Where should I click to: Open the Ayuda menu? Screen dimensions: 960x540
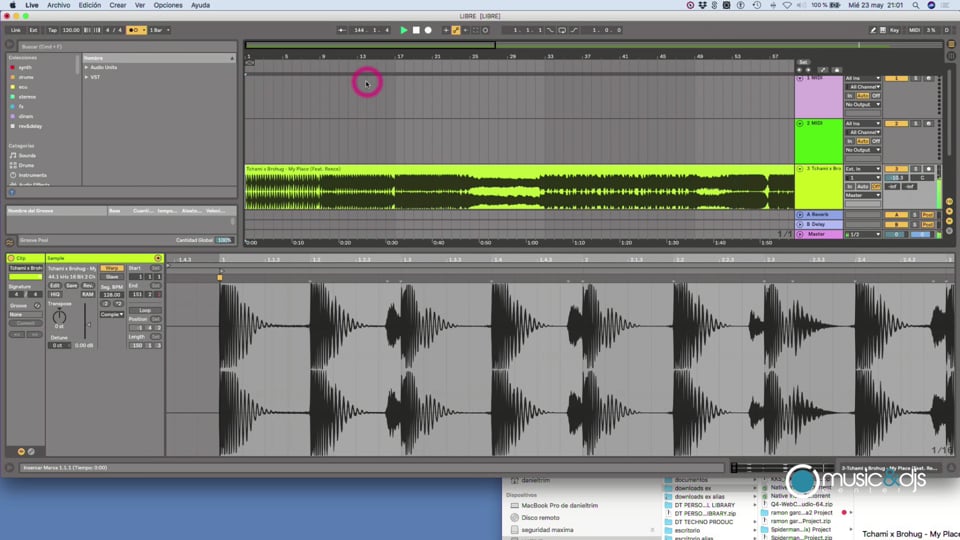click(x=200, y=5)
